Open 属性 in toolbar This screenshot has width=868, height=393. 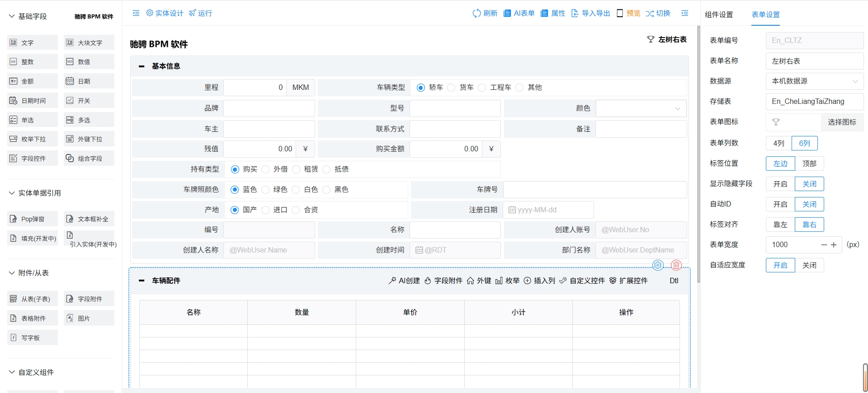pos(553,13)
